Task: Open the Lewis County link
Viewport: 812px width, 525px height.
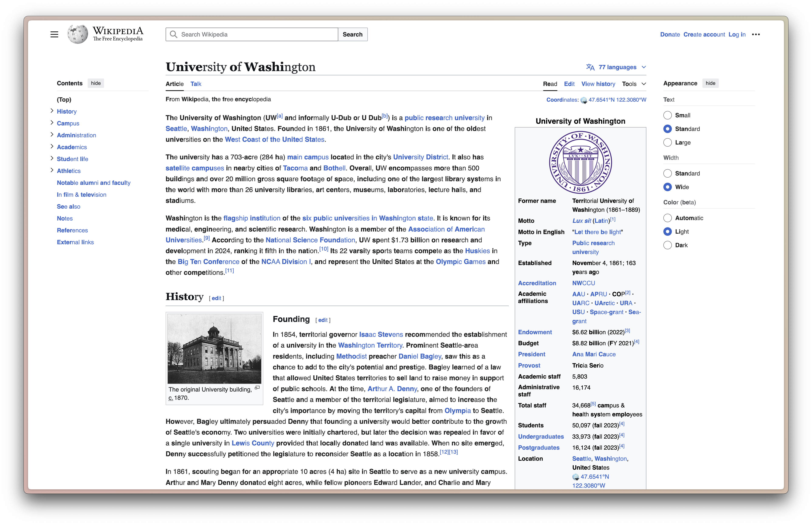Action: click(x=253, y=443)
